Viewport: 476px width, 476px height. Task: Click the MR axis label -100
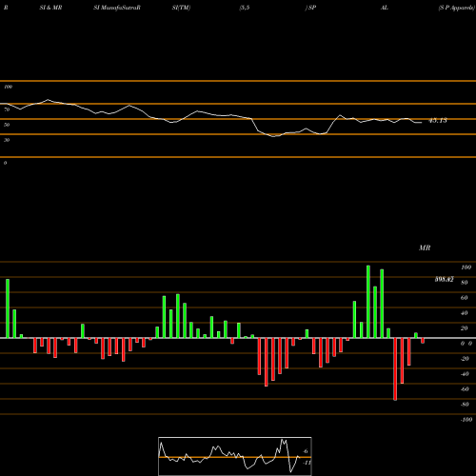coord(466,420)
